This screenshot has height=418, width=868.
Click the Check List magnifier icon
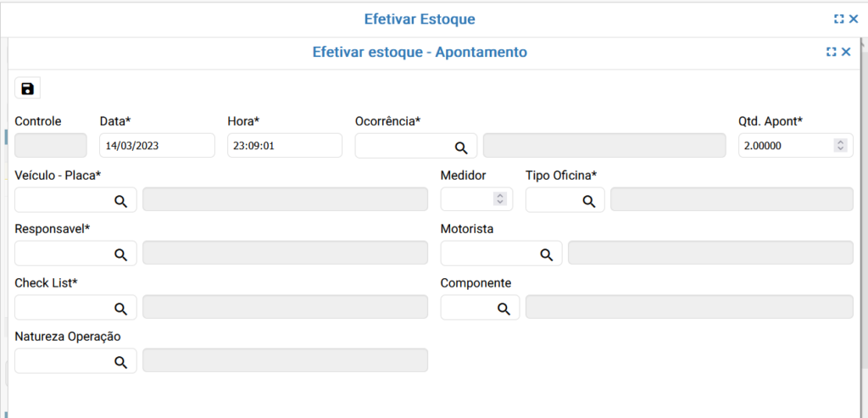(120, 309)
